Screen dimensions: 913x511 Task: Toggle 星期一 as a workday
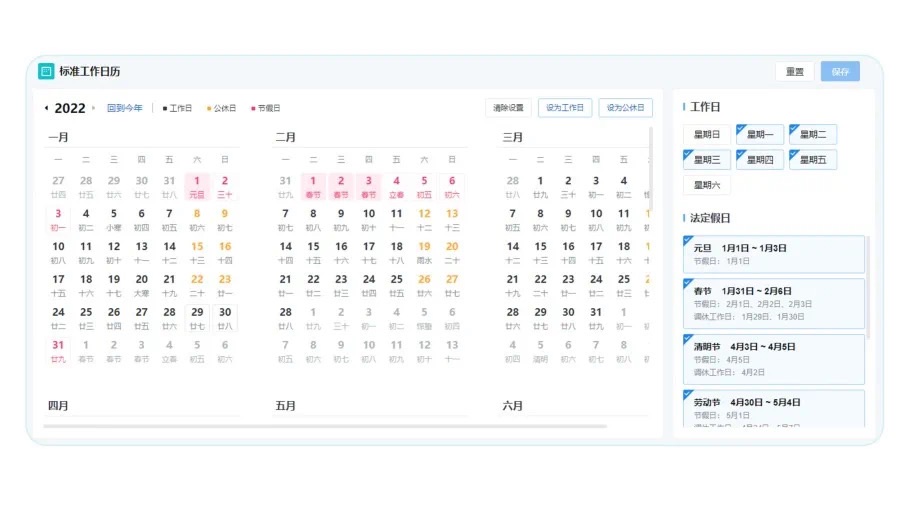tap(760, 134)
